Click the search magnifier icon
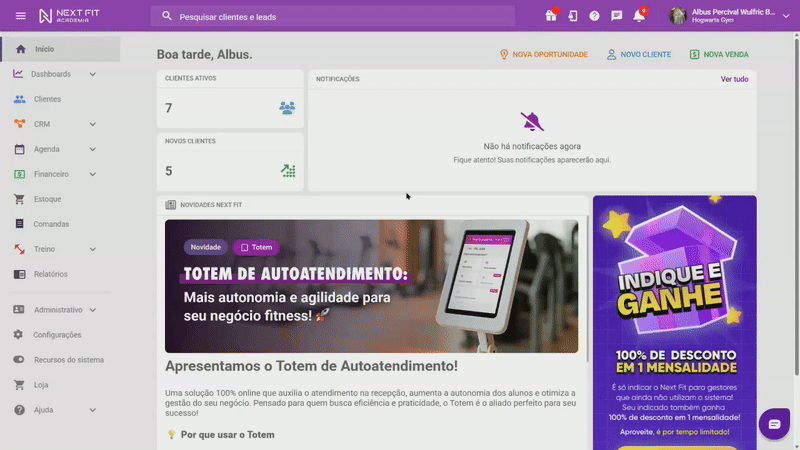Screen dimensions: 800x450 (167, 16)
